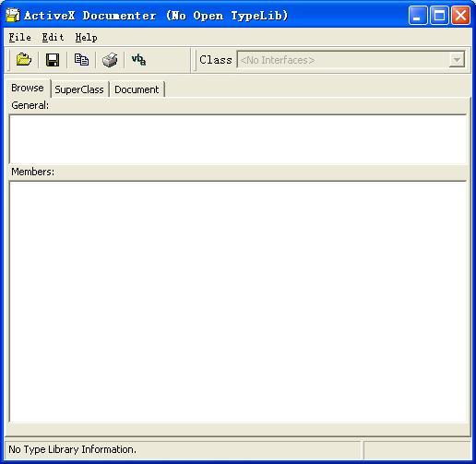The width and height of the screenshot is (476, 464).
Task: Click ActiveX Documenter title bar app icon
Action: click(13, 15)
